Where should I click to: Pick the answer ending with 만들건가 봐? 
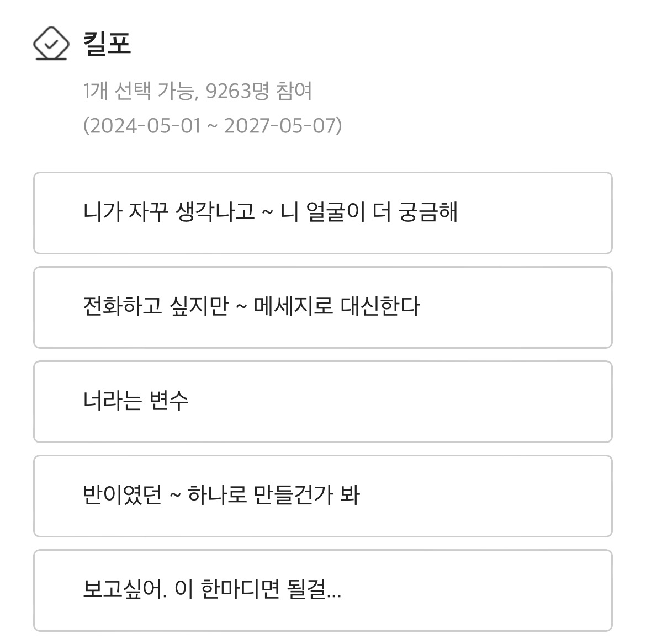[x=323, y=496]
